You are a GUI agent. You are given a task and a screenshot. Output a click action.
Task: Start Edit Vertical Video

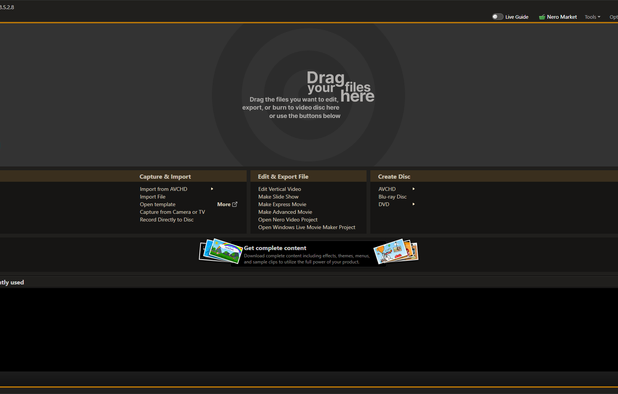[x=279, y=189]
